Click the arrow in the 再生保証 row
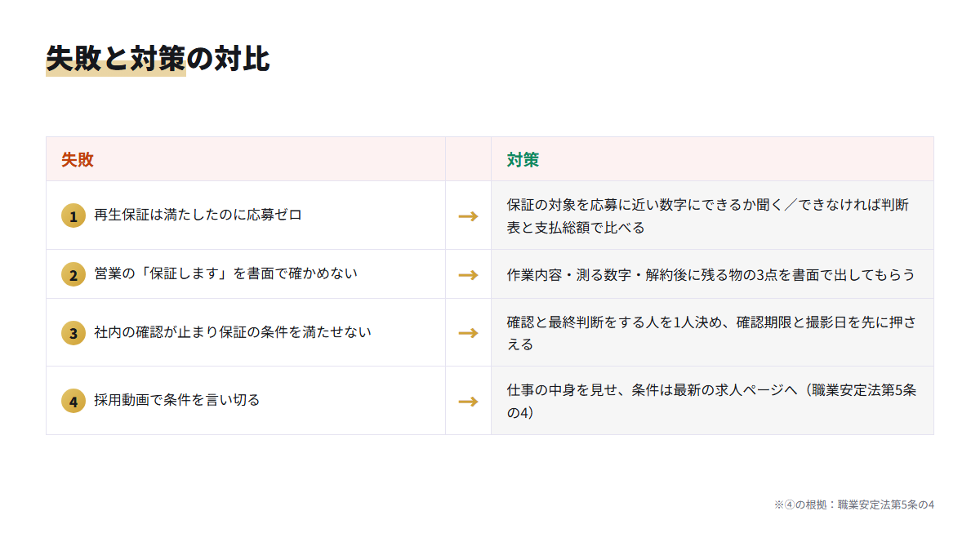The image size is (980, 551). tap(468, 216)
